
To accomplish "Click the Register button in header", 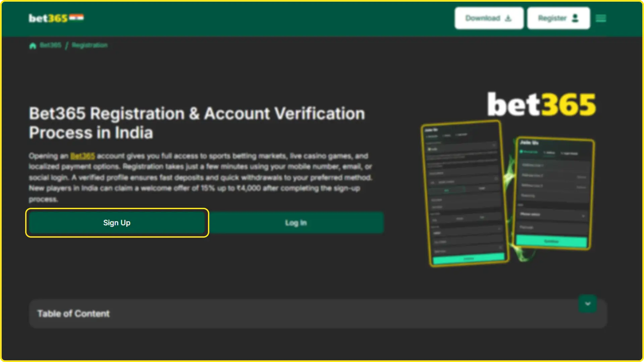I will coord(558,18).
